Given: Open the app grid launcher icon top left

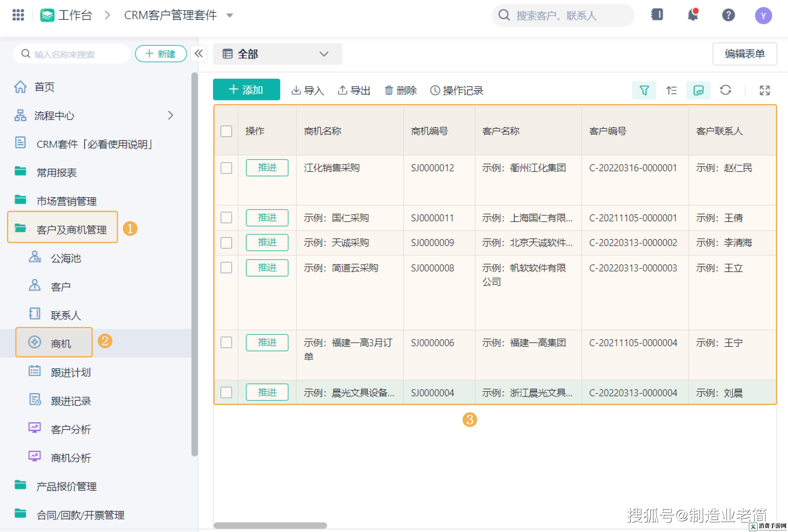Looking at the screenshot, I should [x=18, y=15].
